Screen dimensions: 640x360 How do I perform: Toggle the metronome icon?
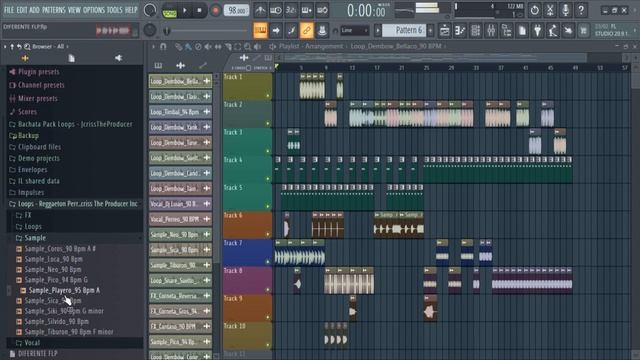click(260, 10)
